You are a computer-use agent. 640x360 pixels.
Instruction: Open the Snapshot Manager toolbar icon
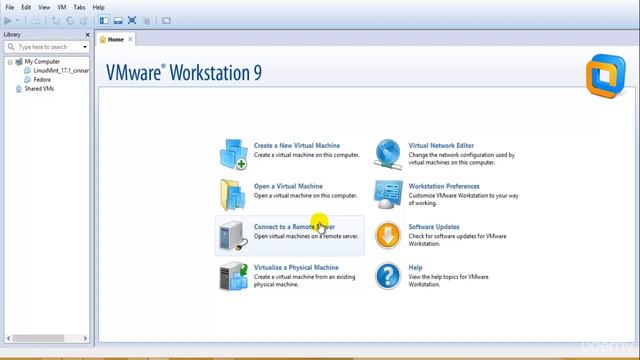point(84,20)
